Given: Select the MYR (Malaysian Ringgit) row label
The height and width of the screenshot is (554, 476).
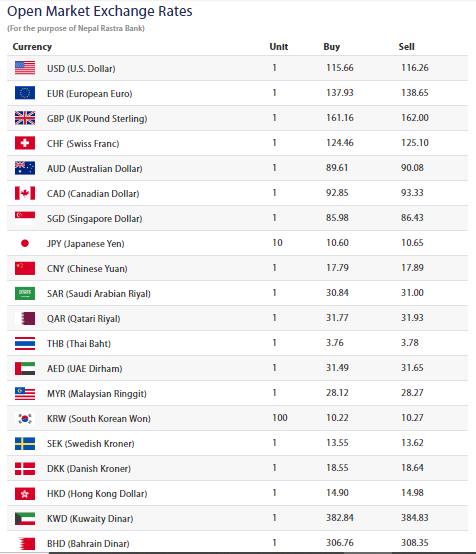Looking at the screenshot, I should [97, 394].
